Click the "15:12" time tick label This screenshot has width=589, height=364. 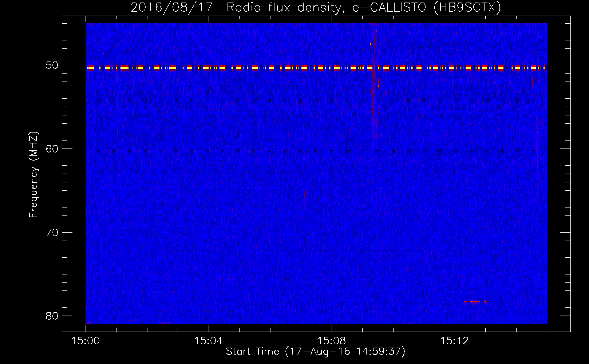[455, 341]
